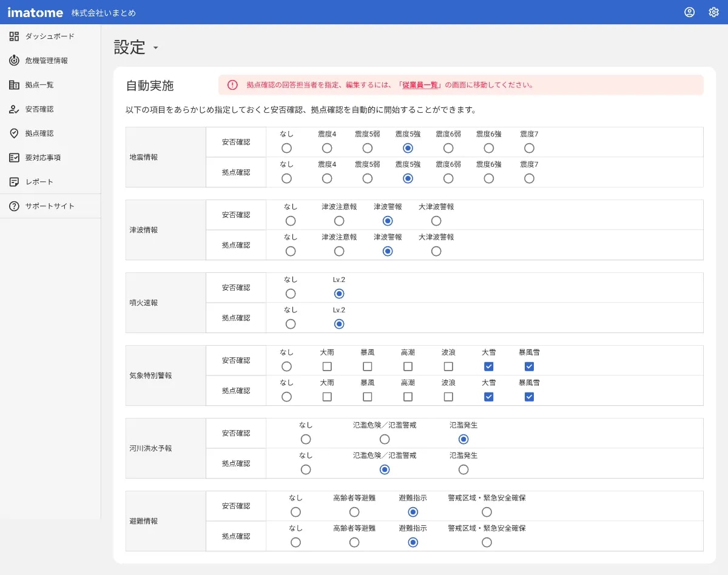
Task: Click the checklist icon for 要対応事項
Action: click(15, 158)
